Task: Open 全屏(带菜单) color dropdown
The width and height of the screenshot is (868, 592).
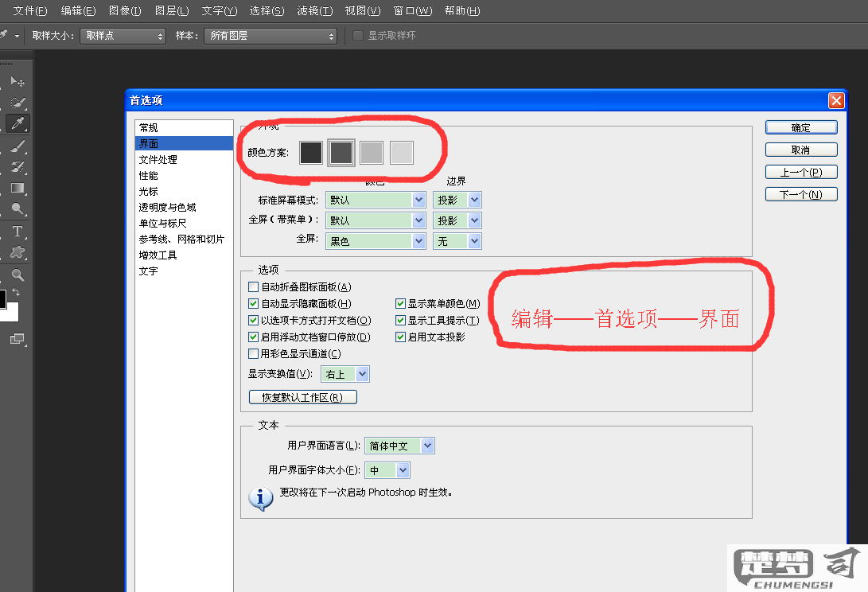Action: pyautogui.click(x=376, y=220)
